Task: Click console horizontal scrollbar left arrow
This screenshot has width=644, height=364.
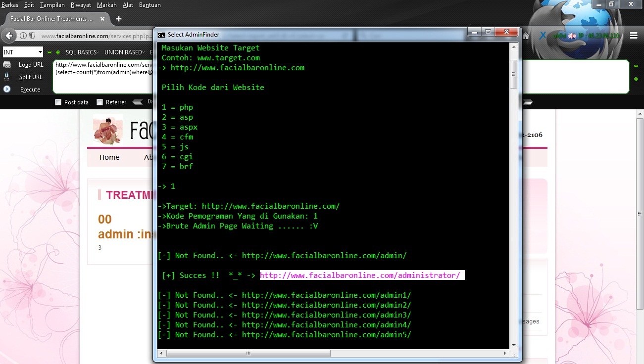Action: tap(161, 353)
